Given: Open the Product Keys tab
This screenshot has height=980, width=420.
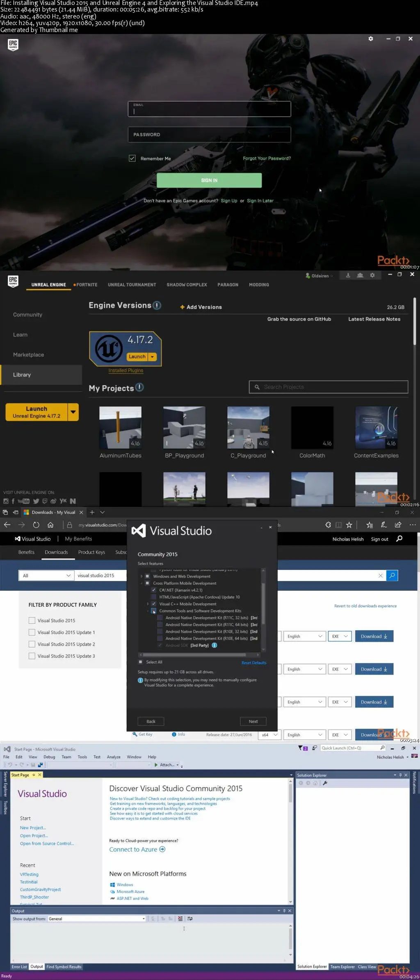Looking at the screenshot, I should [x=91, y=552].
